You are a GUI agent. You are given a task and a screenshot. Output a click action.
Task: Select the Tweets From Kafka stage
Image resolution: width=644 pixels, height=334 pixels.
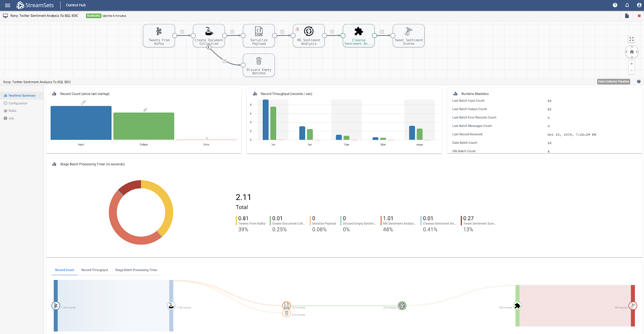coord(159,36)
